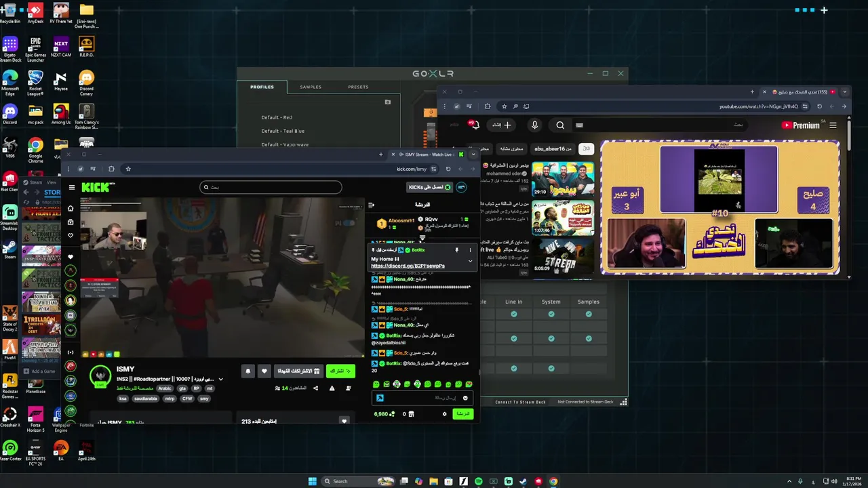The width and height of the screenshot is (868, 488).
Task: Select the abu_abeer16 filter chip on YouTube
Action: [553, 148]
